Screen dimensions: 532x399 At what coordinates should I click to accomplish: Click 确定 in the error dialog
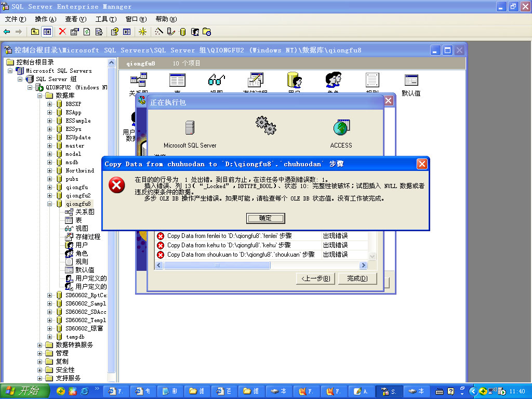pyautogui.click(x=265, y=218)
